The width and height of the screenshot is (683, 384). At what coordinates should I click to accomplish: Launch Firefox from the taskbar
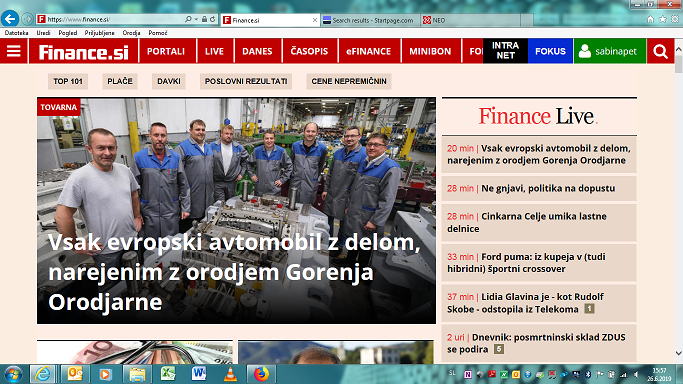(261, 374)
